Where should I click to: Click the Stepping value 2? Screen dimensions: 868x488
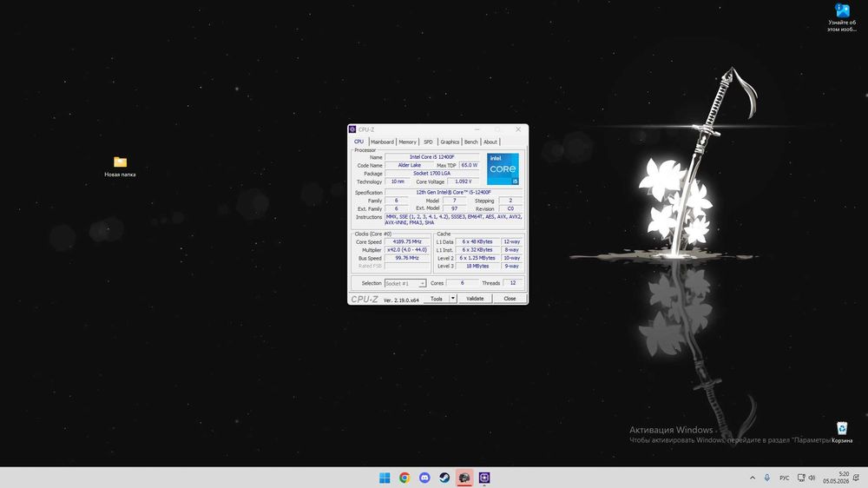point(510,201)
